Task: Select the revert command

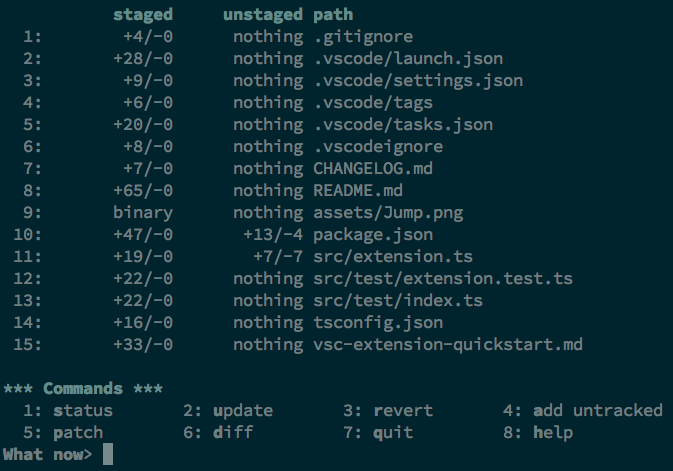Action: click(x=403, y=411)
